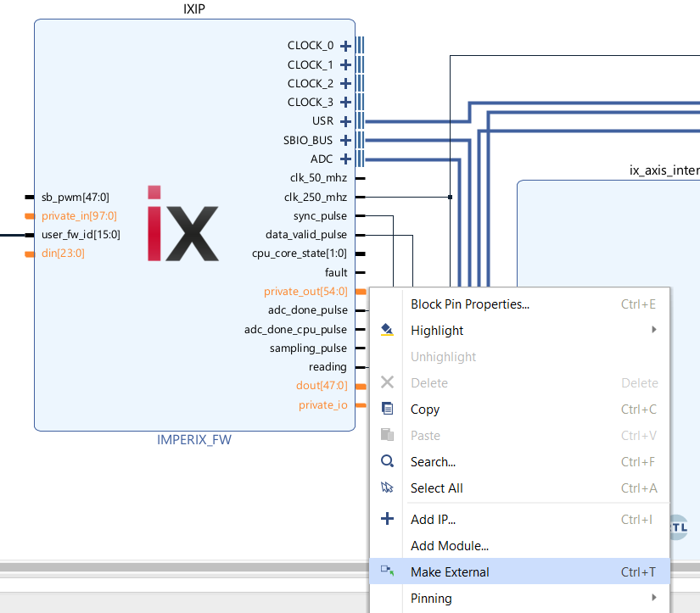Viewport: 700px width, 613px height.
Task: Open the Highlight submenu arrow
Action: pyautogui.click(x=654, y=330)
